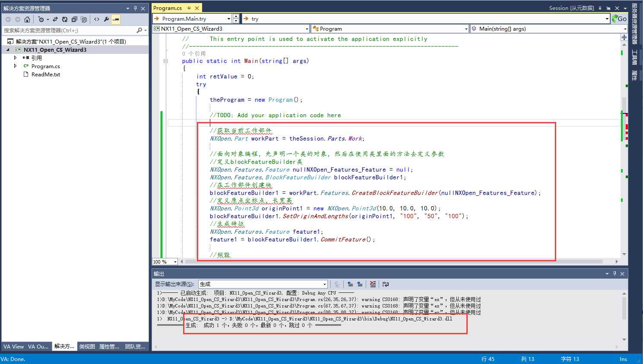This screenshot has width=643, height=364.
Task: Click Go to Previous Message icon in Output
Action: pos(350,284)
